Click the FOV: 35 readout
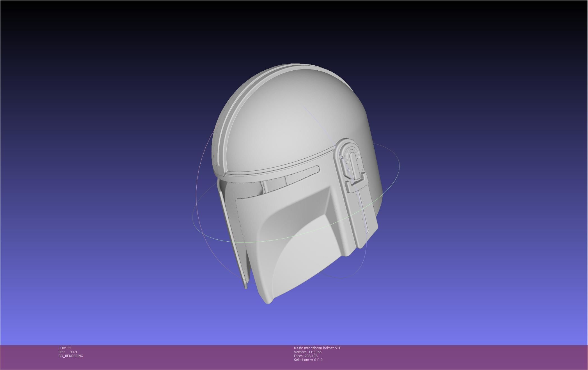The image size is (588, 370). click(65, 348)
